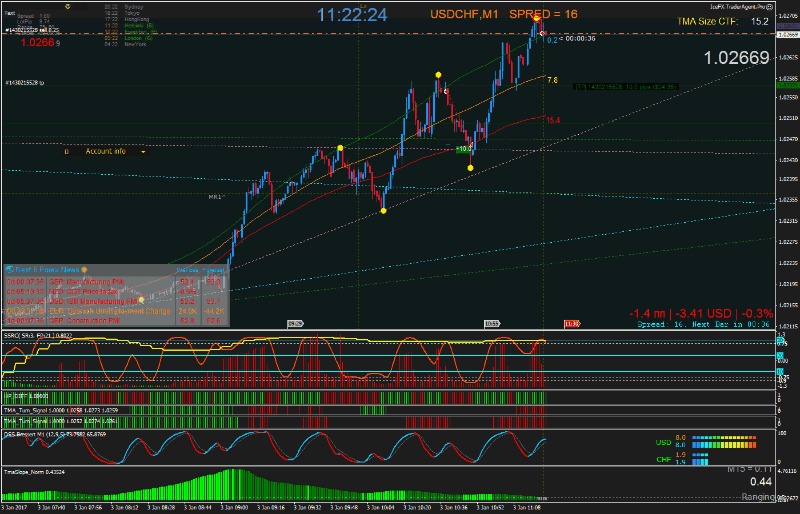The height and width of the screenshot is (514, 800).
Task: Click the London (C) session time entry
Action: click(x=128, y=38)
